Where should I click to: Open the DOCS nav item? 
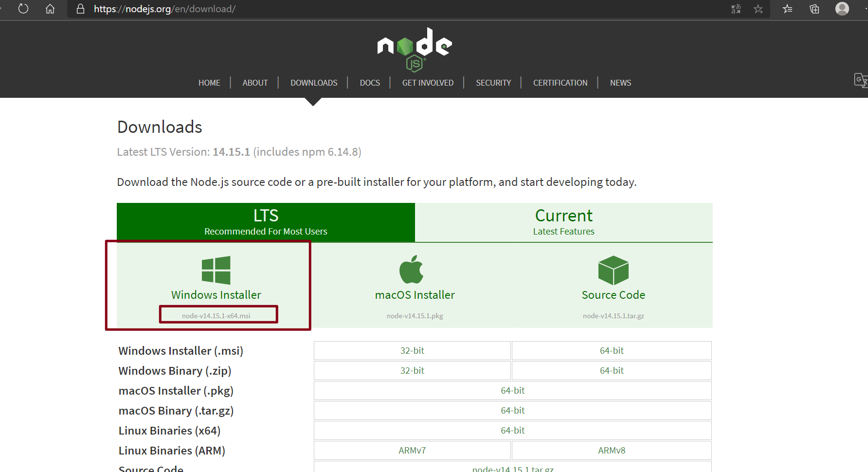click(370, 83)
